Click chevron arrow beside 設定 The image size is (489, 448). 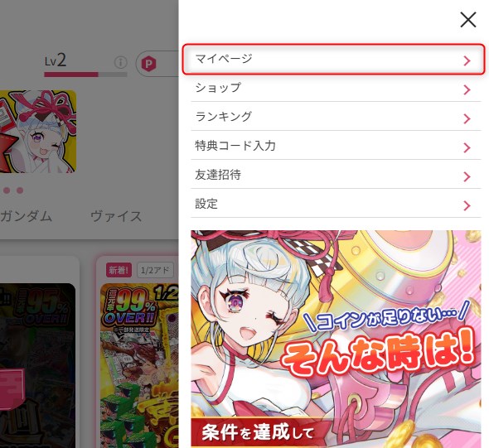click(x=467, y=205)
